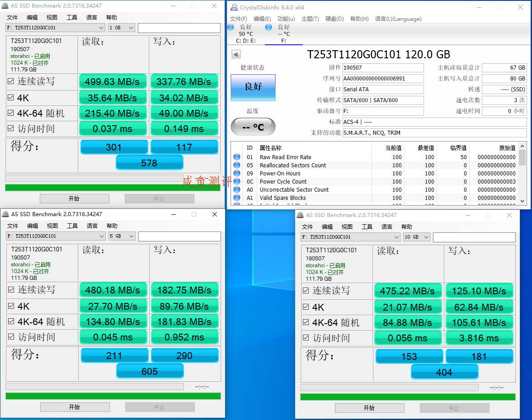Click the green progress bar in the 5 GB AS SSD window
This screenshot has height=420, width=532.
coord(113,396)
